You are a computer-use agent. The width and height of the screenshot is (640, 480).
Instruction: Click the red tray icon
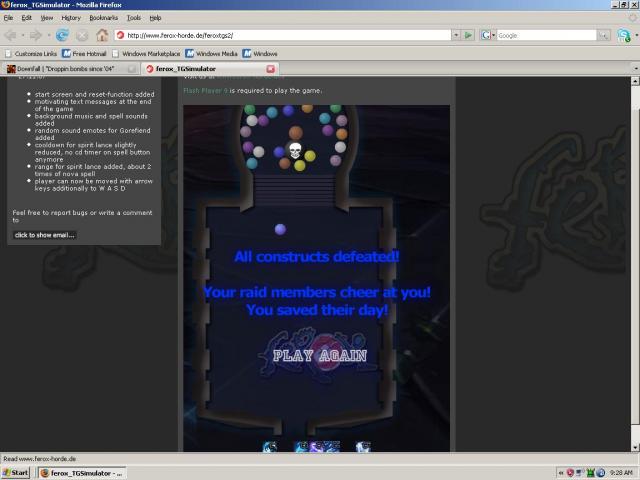tap(570, 473)
